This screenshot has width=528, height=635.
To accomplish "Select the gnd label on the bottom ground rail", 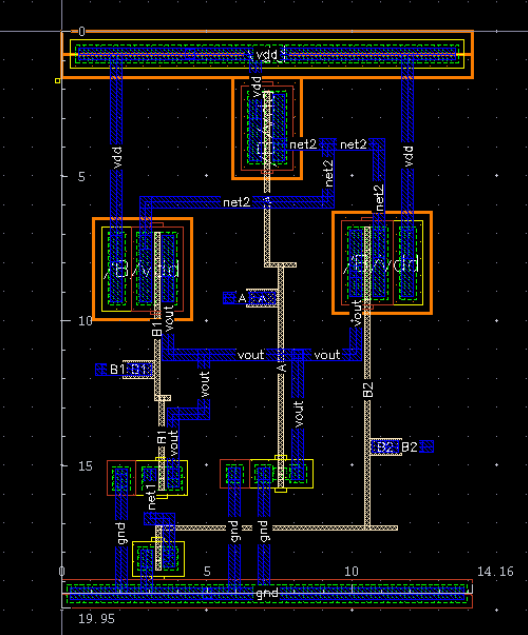I will click(267, 594).
